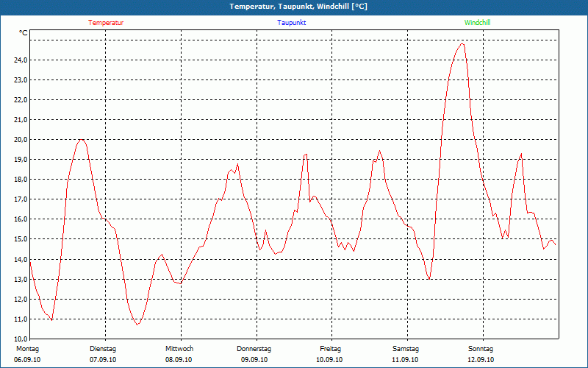Click the green Windchill legend label
This screenshot has width=588, height=368.
click(x=477, y=23)
